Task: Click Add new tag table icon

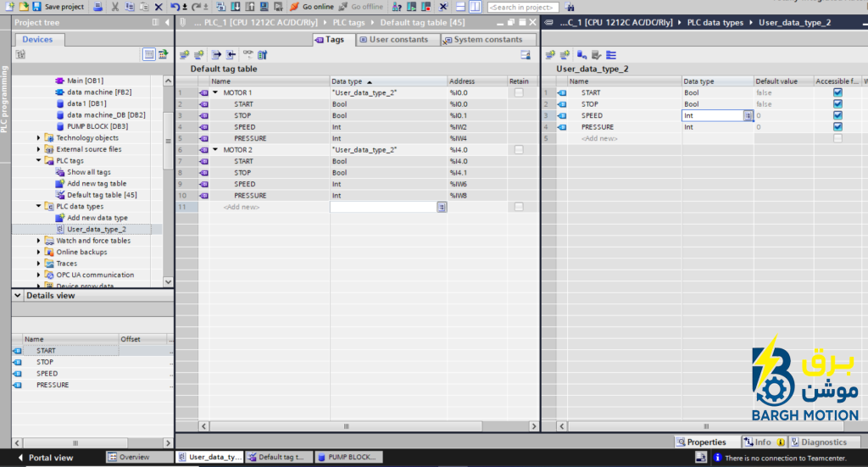Action: [x=60, y=184]
